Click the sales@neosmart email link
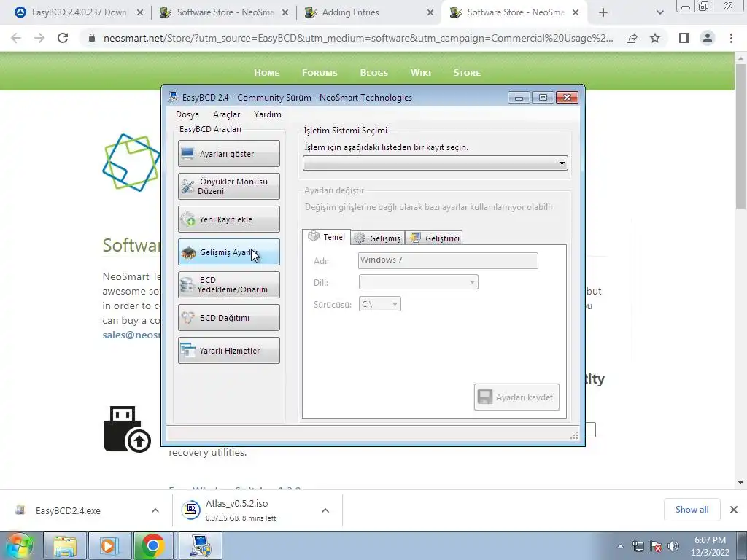The height and width of the screenshot is (560, 747). [131, 335]
